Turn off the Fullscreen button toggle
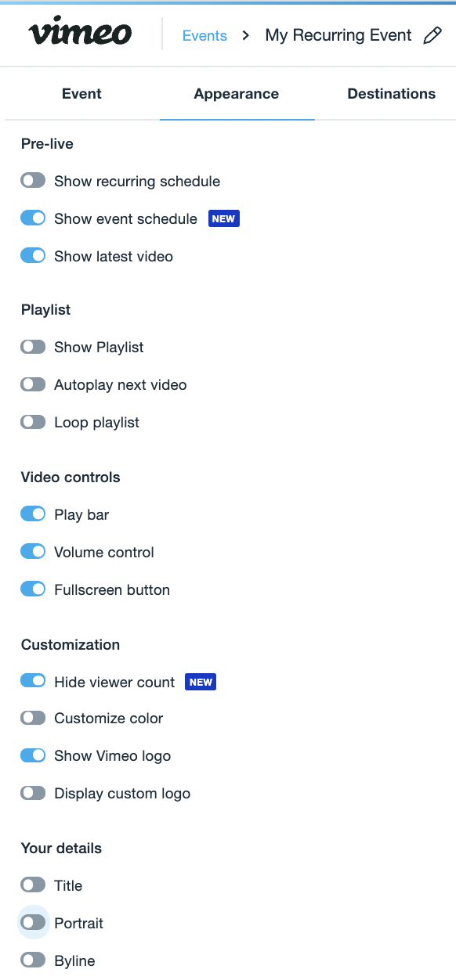This screenshot has width=456, height=980. pos(33,589)
